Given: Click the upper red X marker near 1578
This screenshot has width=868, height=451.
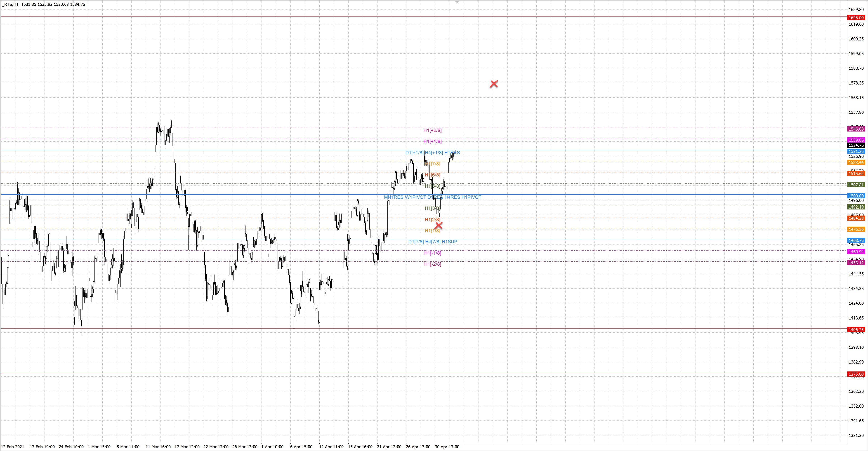Looking at the screenshot, I should point(494,84).
